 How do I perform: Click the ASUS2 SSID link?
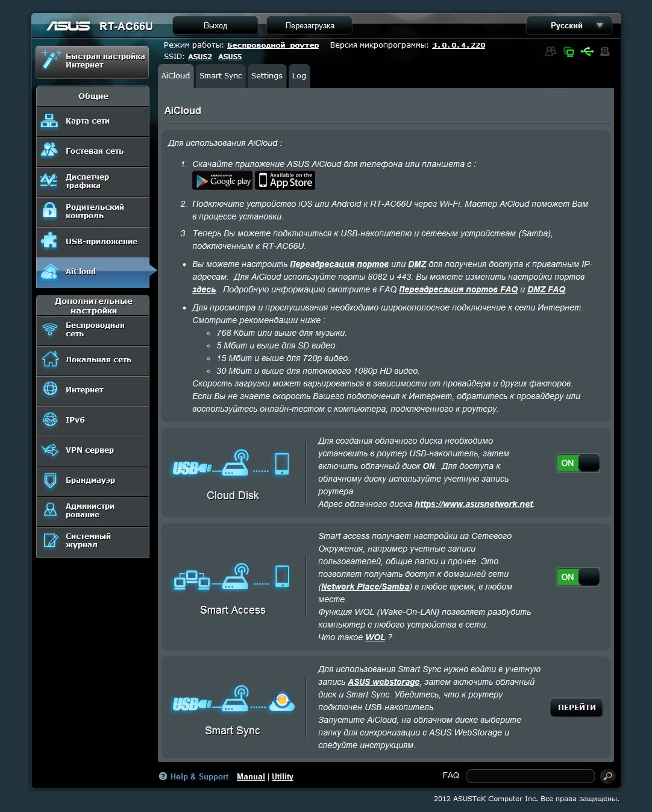(x=200, y=57)
